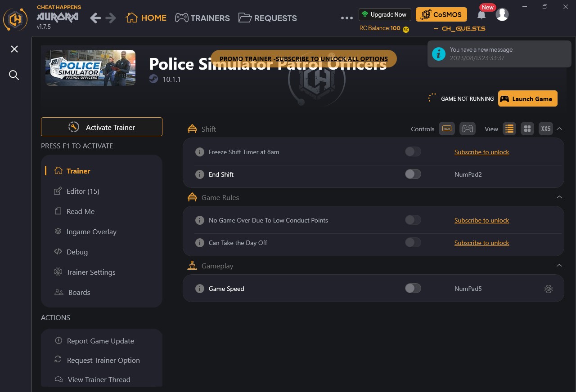The width and height of the screenshot is (576, 392).
Task: Collapse the Shift section
Action: click(x=559, y=129)
